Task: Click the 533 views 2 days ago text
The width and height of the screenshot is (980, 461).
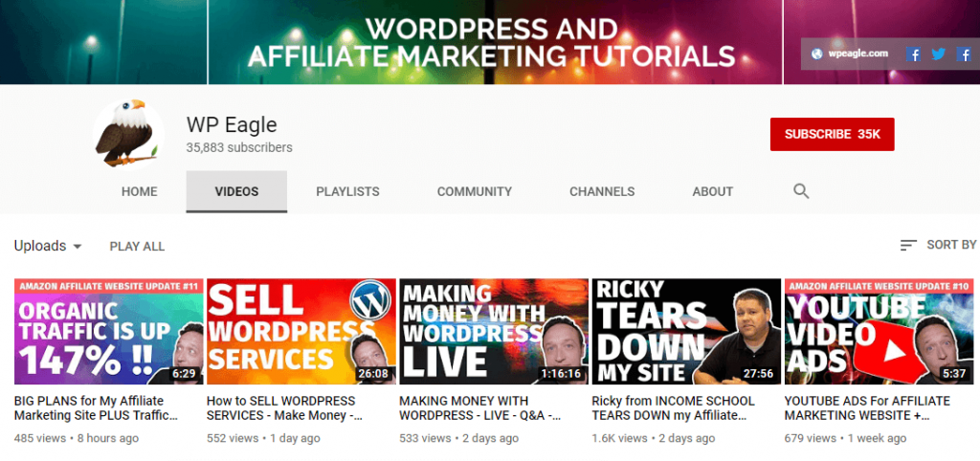Action: coord(458,438)
